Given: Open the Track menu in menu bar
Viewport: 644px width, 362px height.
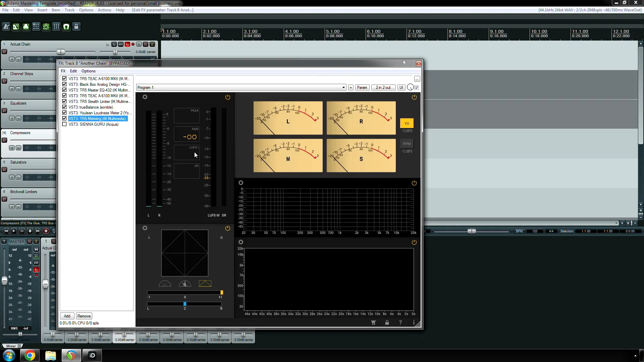Looking at the screenshot, I should coord(69,10).
